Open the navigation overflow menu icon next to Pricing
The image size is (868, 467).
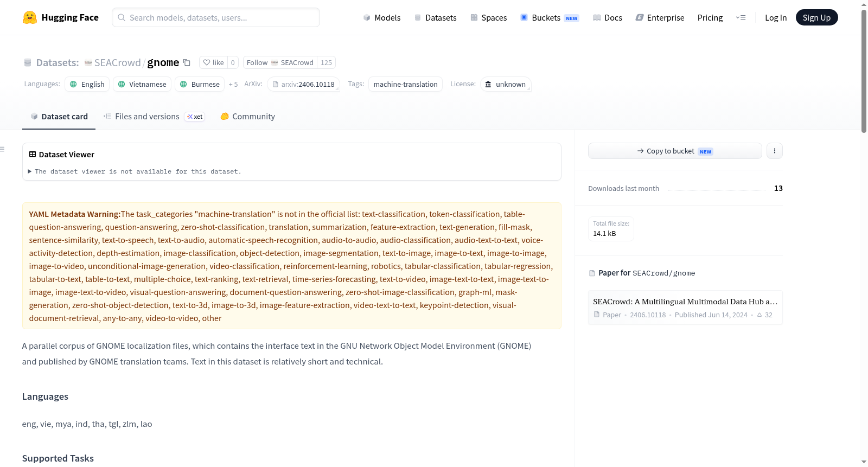click(x=741, y=17)
